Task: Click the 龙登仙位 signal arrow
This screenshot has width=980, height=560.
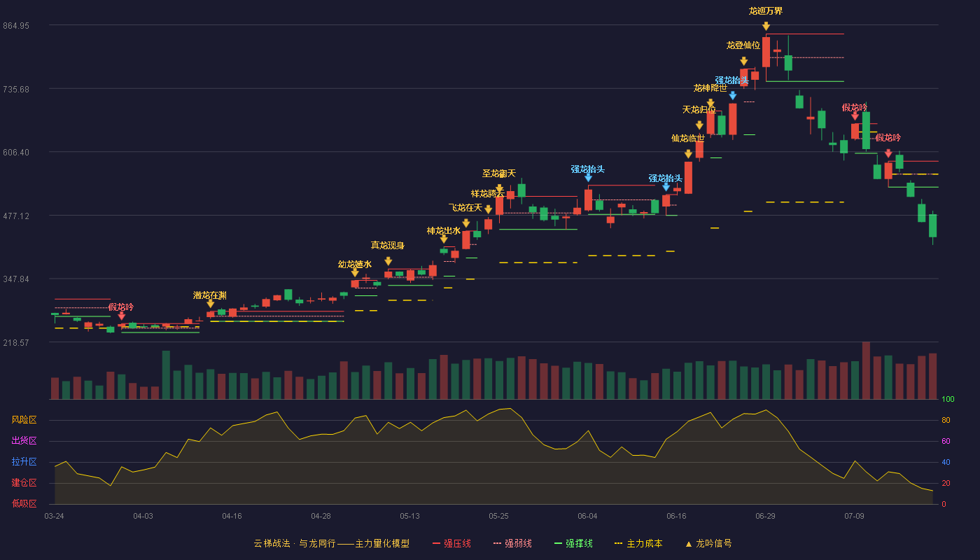Action: point(743,62)
